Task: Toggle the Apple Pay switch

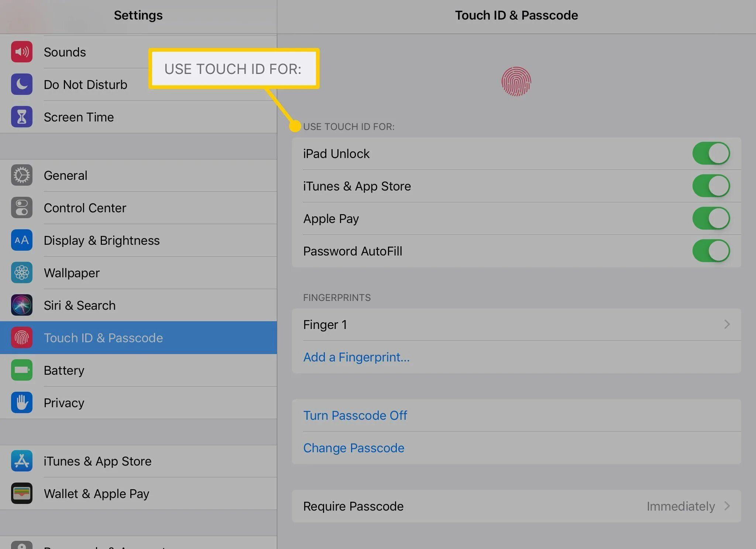Action: coord(711,219)
